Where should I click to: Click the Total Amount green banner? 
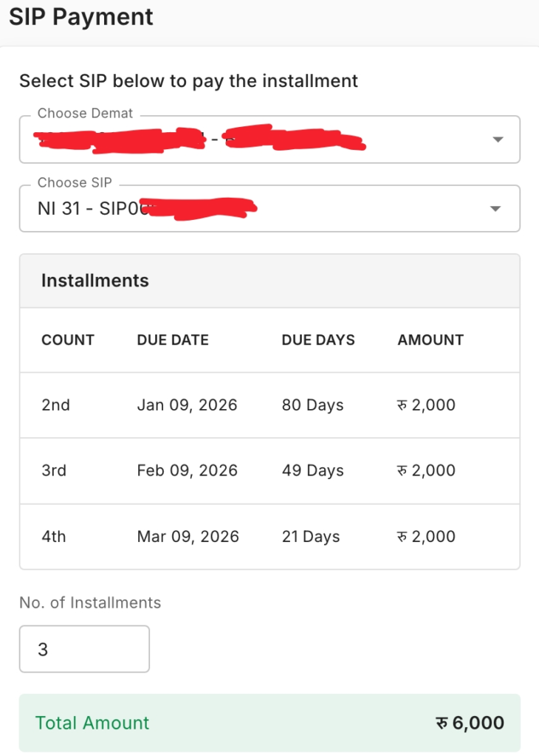(269, 723)
